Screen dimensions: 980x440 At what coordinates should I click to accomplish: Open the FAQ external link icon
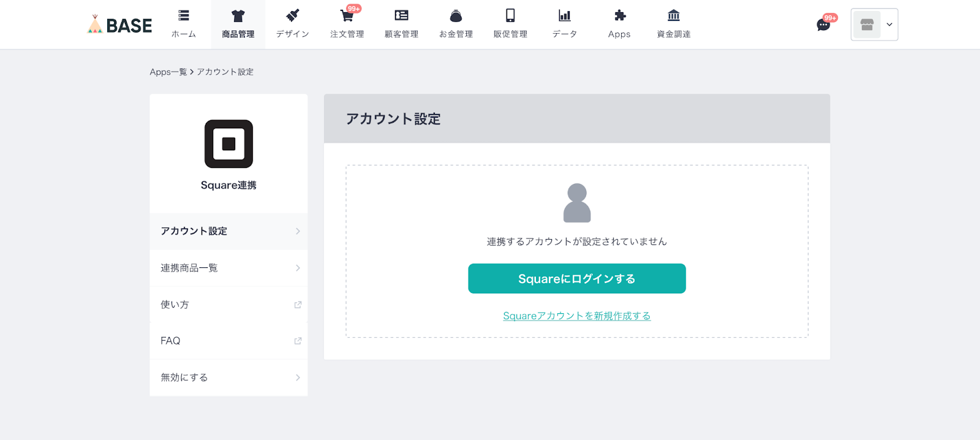tap(298, 341)
